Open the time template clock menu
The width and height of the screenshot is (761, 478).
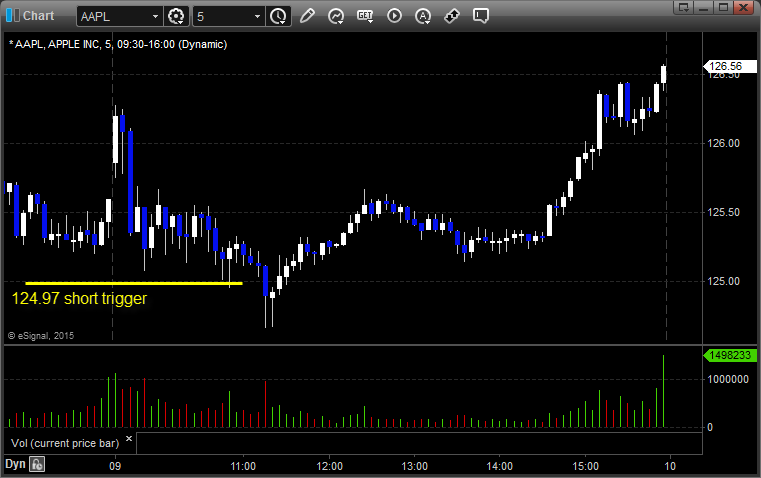279,16
